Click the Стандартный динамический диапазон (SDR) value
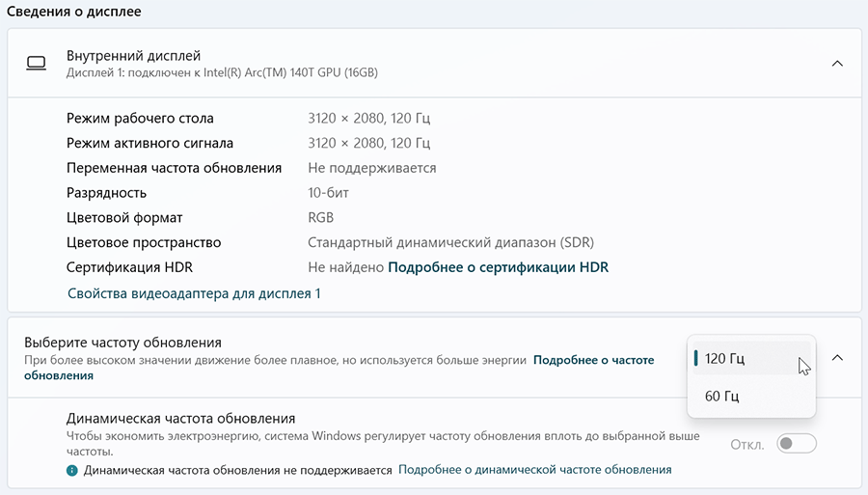 coord(450,242)
